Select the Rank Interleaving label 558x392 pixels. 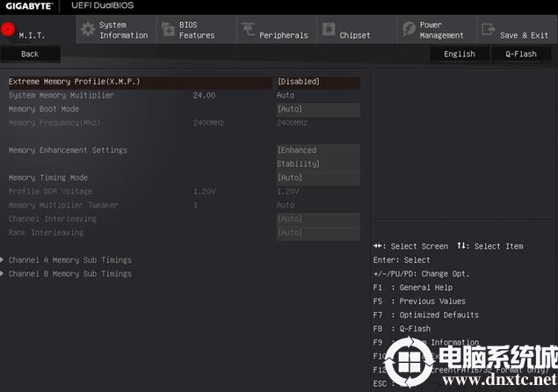click(46, 233)
